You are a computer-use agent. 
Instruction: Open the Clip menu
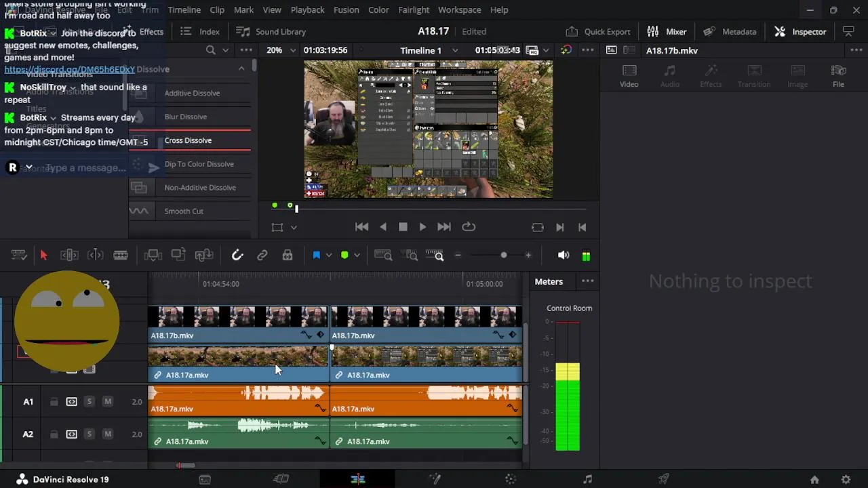pos(217,10)
